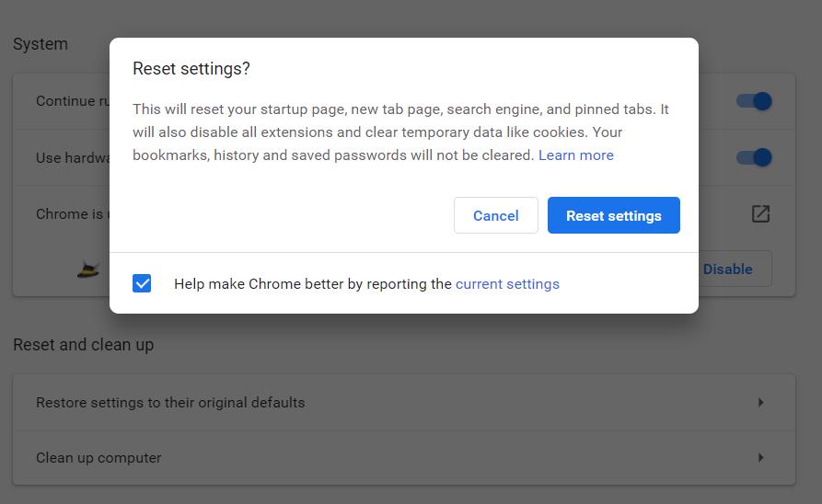The image size is (822, 504).
Task: Expand Restore settings to their original defaults arrow
Action: 760,402
